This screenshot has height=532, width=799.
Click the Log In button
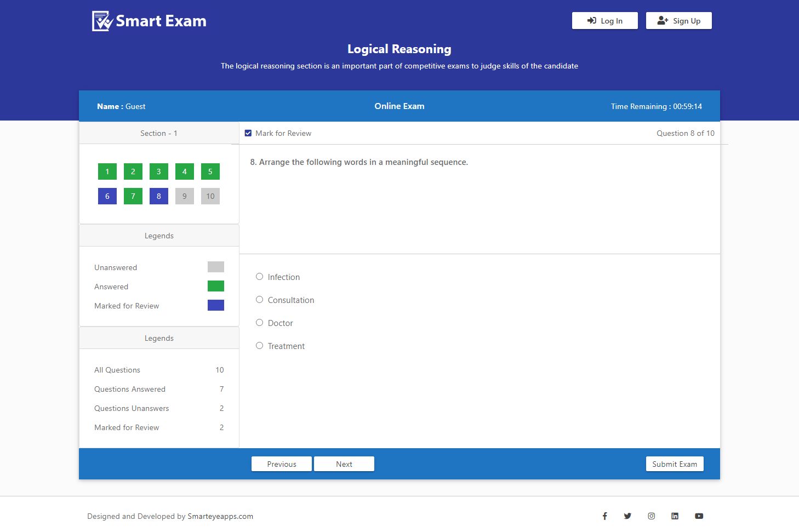(x=605, y=21)
